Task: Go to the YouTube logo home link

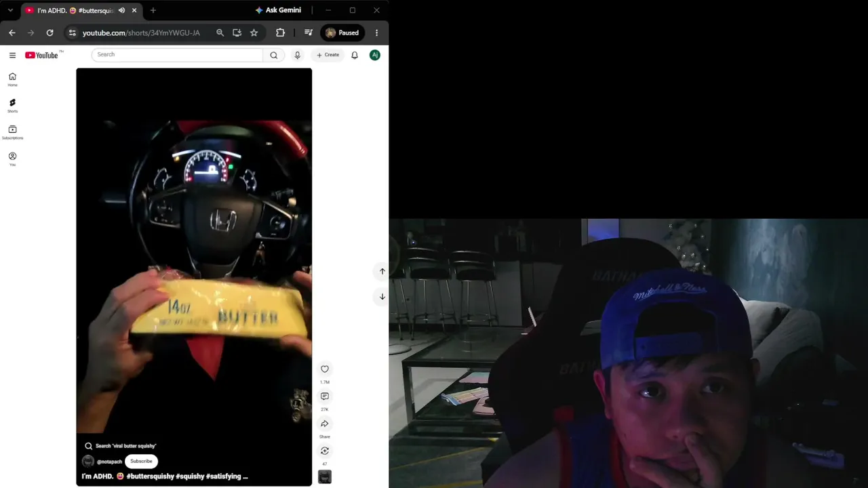Action: 42,55
